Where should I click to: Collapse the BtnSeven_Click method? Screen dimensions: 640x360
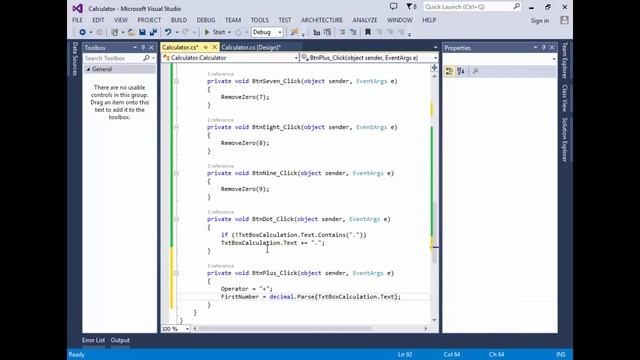pos(177,81)
